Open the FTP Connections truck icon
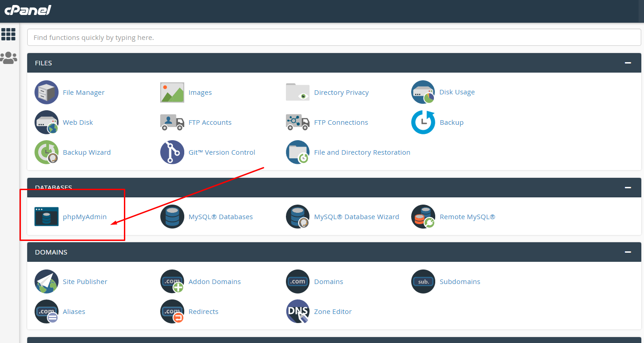Image resolution: width=644 pixels, height=343 pixels. tap(298, 122)
